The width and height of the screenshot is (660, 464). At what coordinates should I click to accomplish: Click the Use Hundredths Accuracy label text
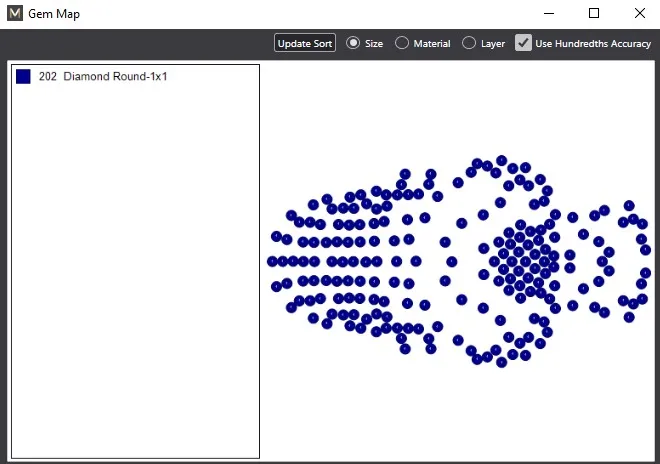pos(593,44)
